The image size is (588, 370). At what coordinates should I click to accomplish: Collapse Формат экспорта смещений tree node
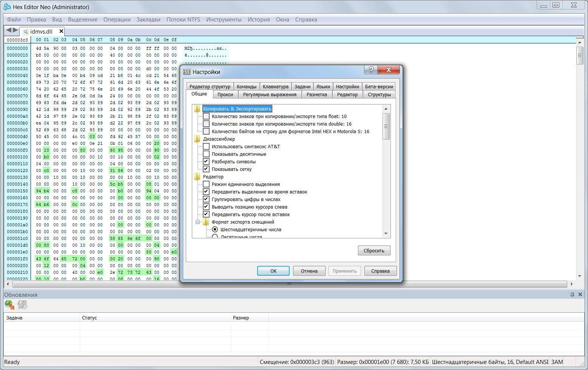(198, 222)
